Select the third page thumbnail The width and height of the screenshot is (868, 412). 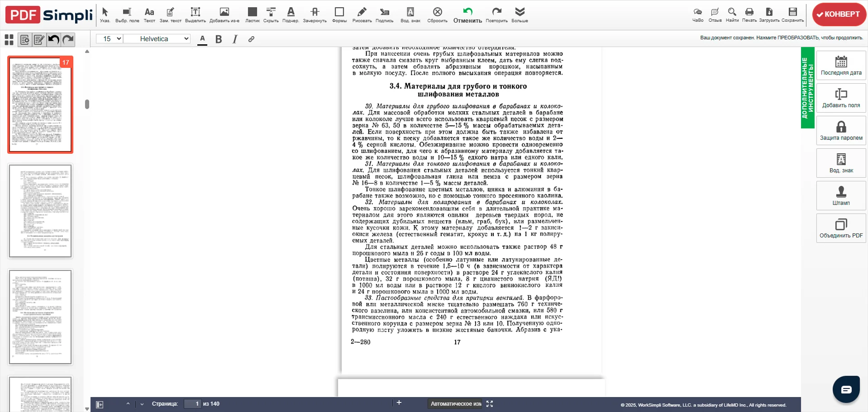(40, 317)
